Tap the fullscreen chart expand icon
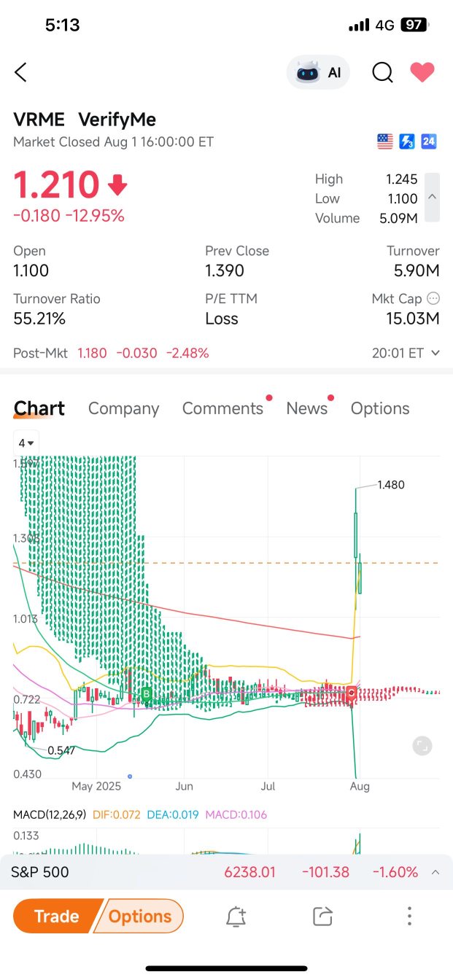Screen dimensions: 453x980 tap(422, 745)
